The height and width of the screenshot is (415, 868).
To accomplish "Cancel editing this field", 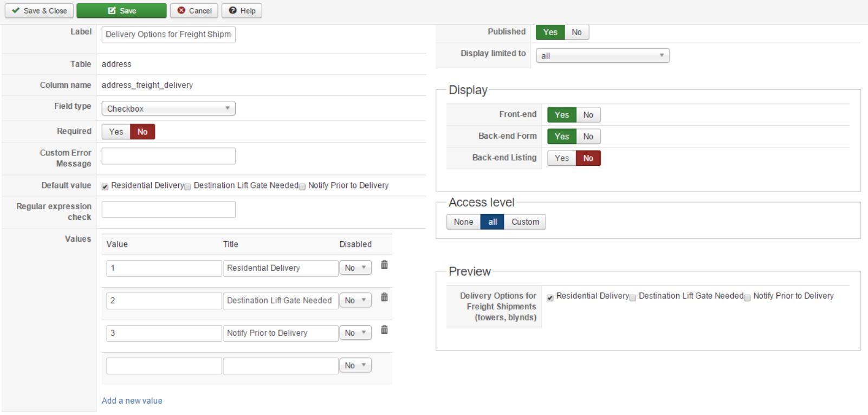I will point(194,11).
